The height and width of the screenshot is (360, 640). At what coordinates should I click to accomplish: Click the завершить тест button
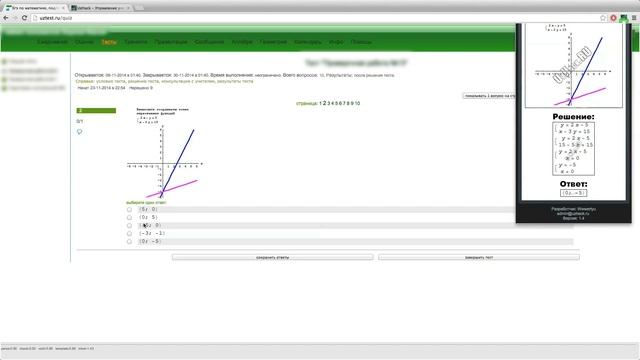(479, 257)
